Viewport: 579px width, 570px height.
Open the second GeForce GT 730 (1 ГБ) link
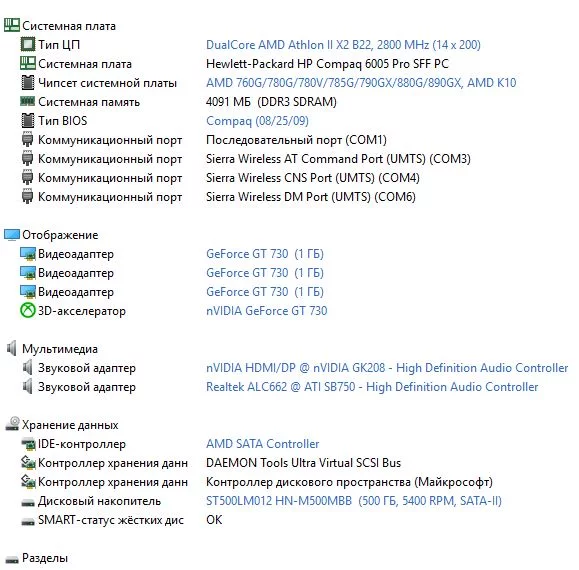[265, 273]
